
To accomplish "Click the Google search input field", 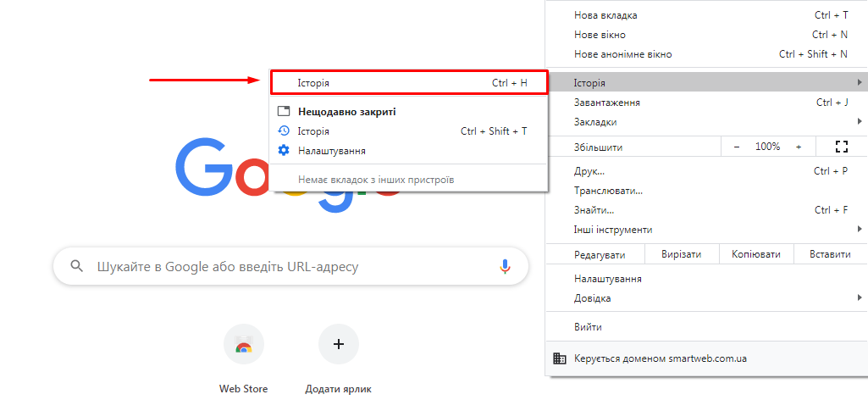I will [x=288, y=266].
